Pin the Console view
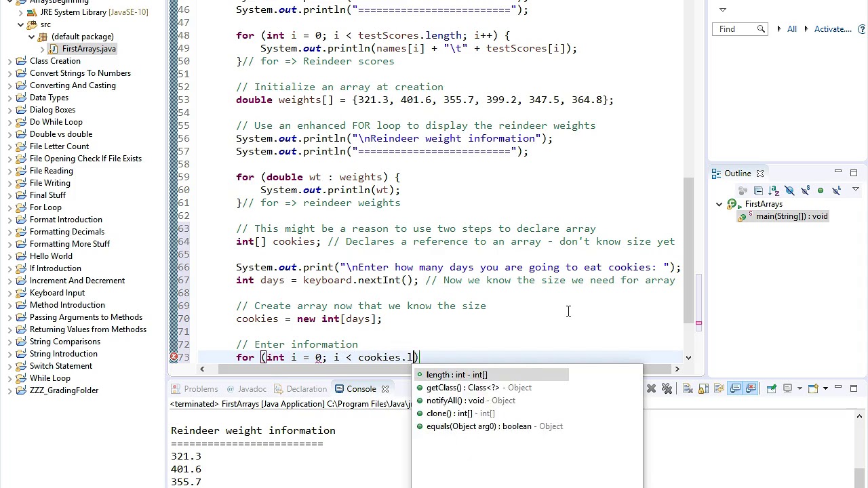This screenshot has height=488, width=868. click(772, 388)
